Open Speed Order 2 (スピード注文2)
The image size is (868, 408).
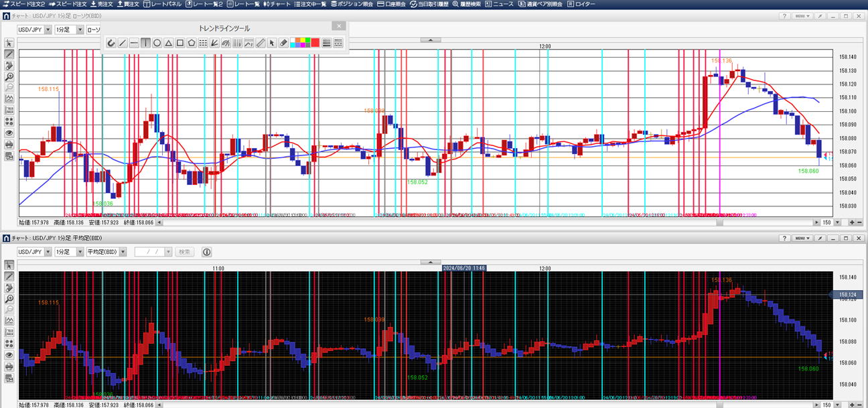23,4
